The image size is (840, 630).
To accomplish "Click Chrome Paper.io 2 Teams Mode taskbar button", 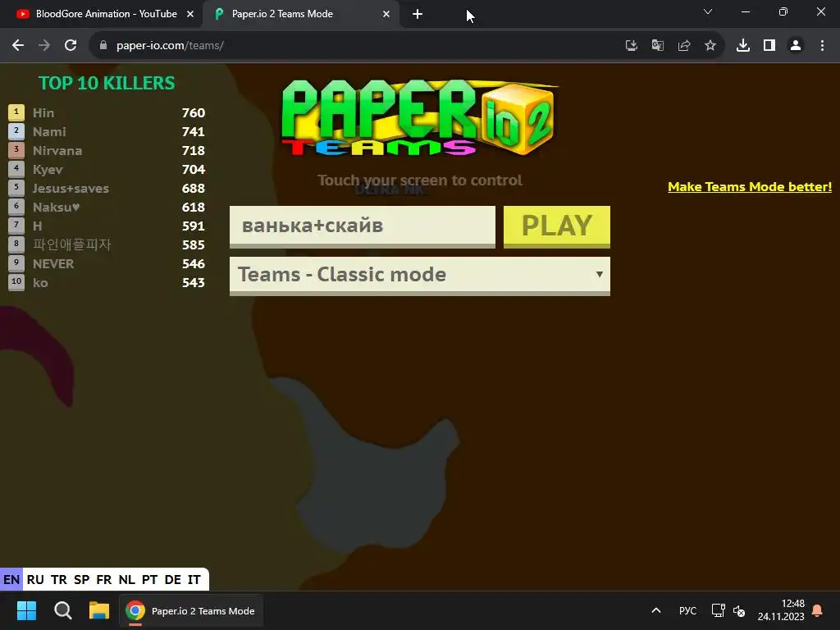I will click(191, 610).
